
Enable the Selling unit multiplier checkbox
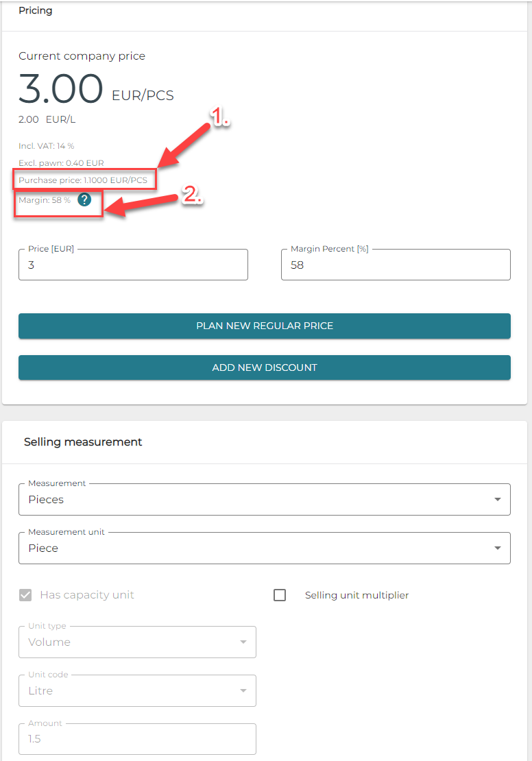click(280, 595)
